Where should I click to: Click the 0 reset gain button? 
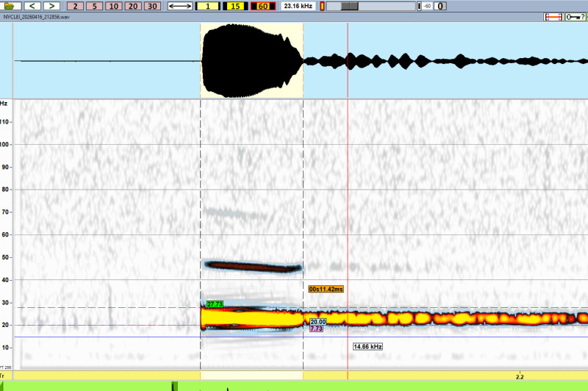[x=440, y=6]
